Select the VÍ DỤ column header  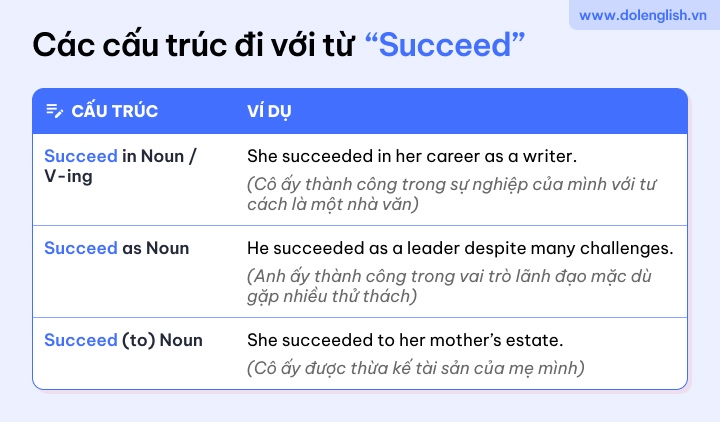pos(269,111)
